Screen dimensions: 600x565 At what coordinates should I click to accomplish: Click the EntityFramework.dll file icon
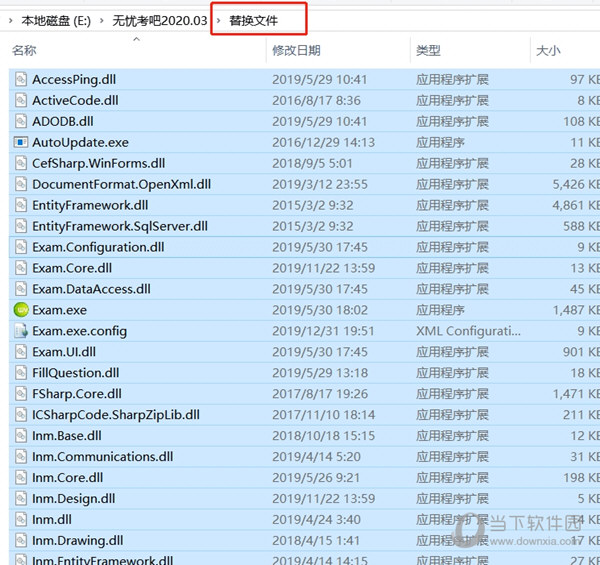click(21, 205)
